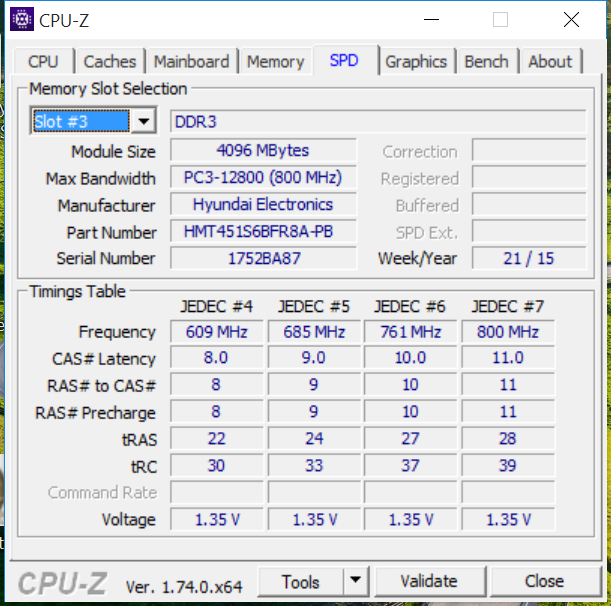Screen dimensions: 611x606
Task: Click the JEDEC #5 column header
Action: pos(314,306)
